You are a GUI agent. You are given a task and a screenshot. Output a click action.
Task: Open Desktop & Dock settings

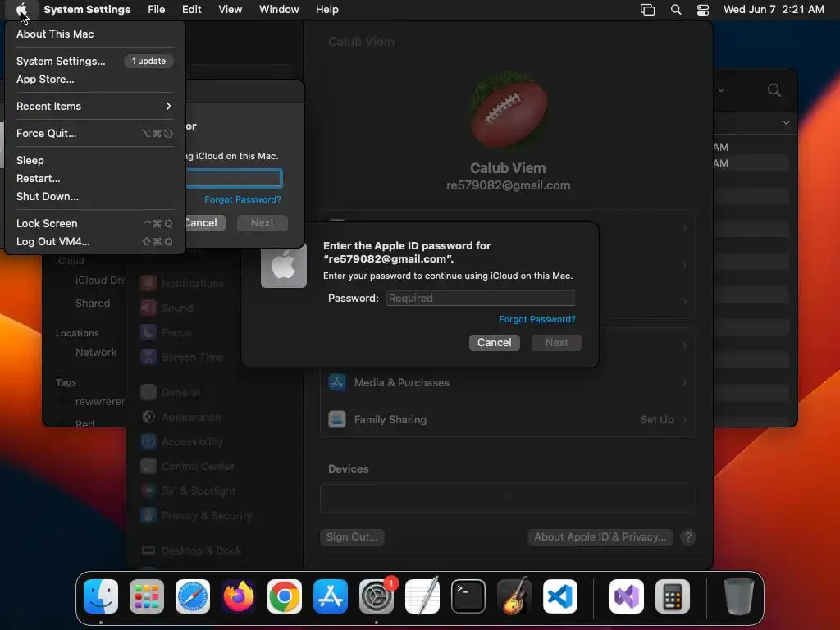[191, 550]
